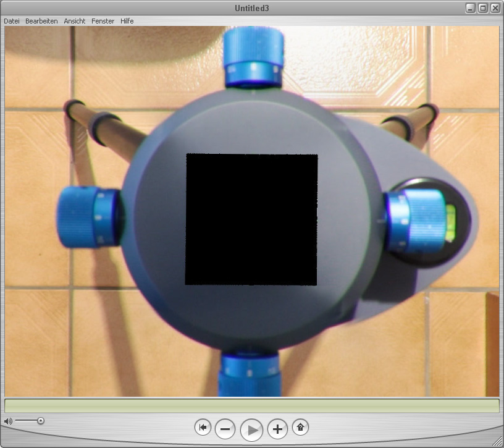Image resolution: width=504 pixels, height=448 pixels.
Task: Open the Fenster menu
Action: pos(103,21)
